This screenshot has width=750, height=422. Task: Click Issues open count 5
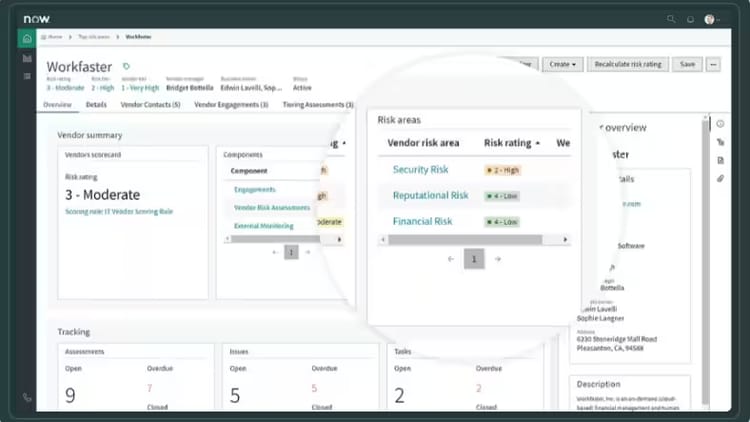[235, 395]
